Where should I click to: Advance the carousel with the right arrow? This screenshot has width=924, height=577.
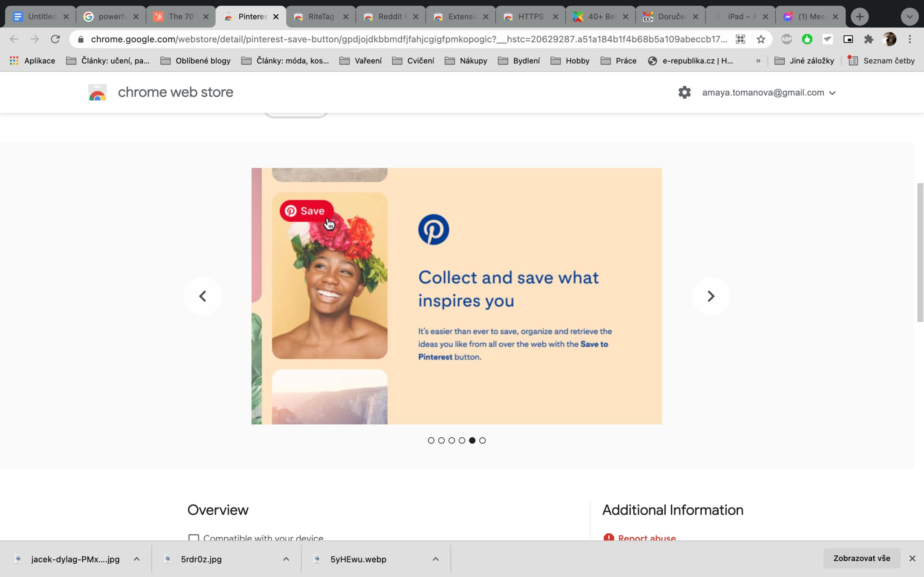coord(711,296)
